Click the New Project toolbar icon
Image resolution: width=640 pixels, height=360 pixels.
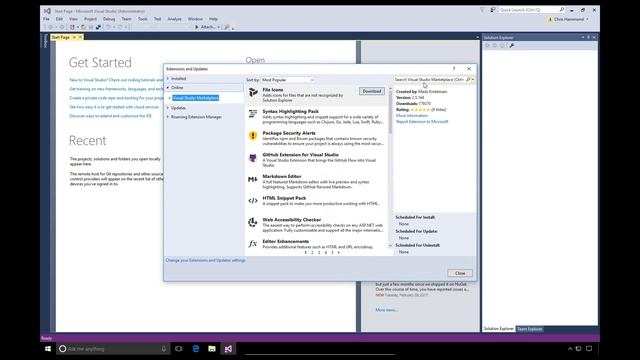72,27
